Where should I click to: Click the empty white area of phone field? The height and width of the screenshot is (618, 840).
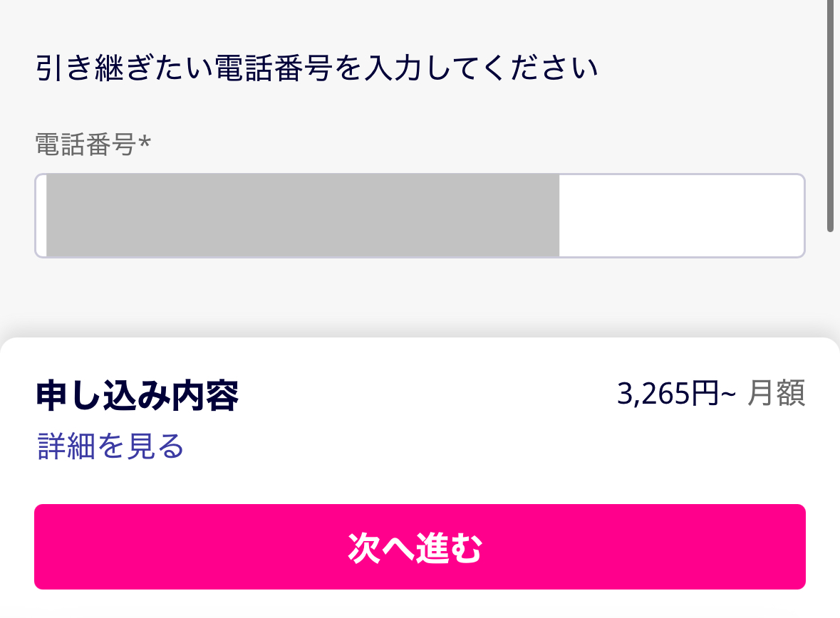(x=680, y=215)
